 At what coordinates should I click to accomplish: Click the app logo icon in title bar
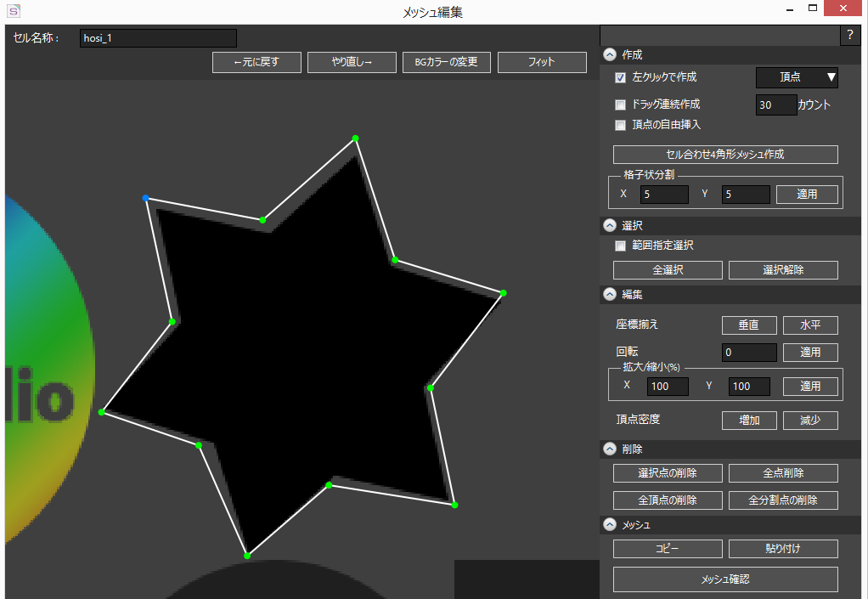pos(14,10)
